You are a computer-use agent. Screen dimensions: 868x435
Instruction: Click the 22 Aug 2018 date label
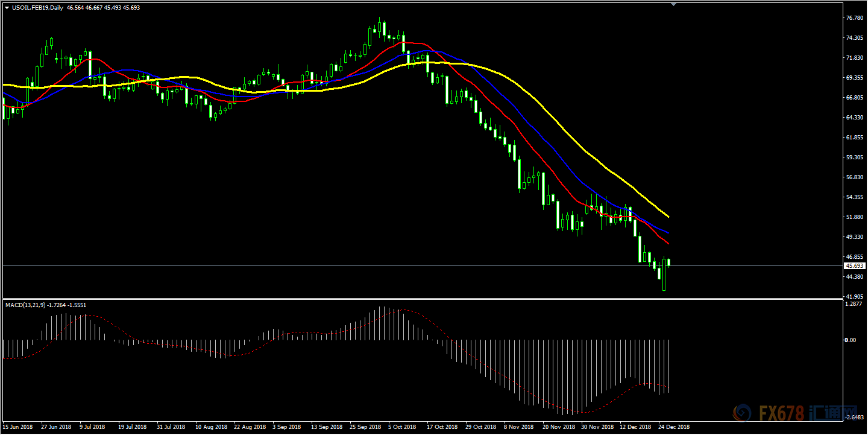(x=250, y=427)
